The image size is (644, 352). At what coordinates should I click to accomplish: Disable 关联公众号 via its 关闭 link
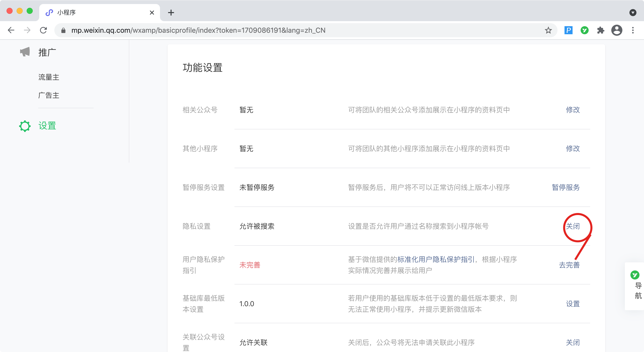coord(573,342)
